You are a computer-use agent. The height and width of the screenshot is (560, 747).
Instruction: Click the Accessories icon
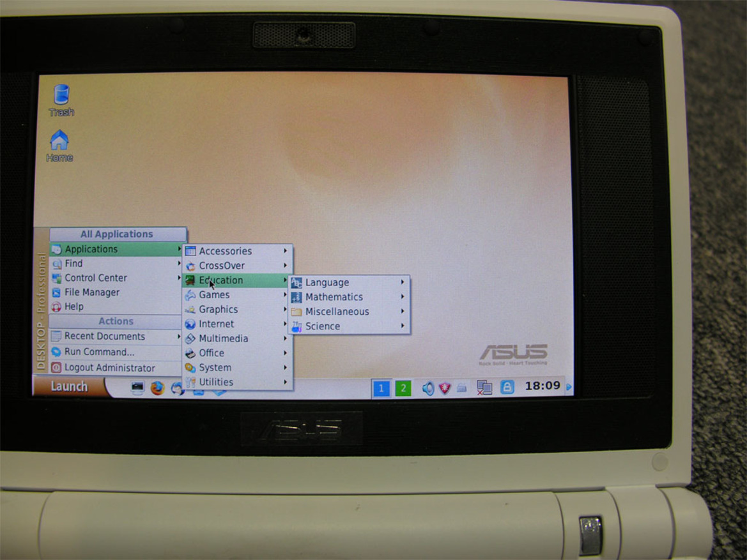pos(190,251)
